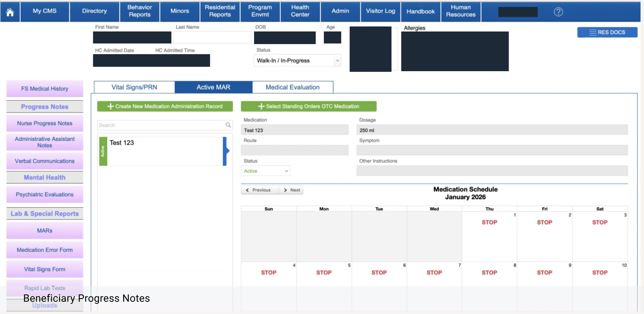This screenshot has width=644, height=314.
Task: Open the Medication Error Form
Action: [x=45, y=250]
